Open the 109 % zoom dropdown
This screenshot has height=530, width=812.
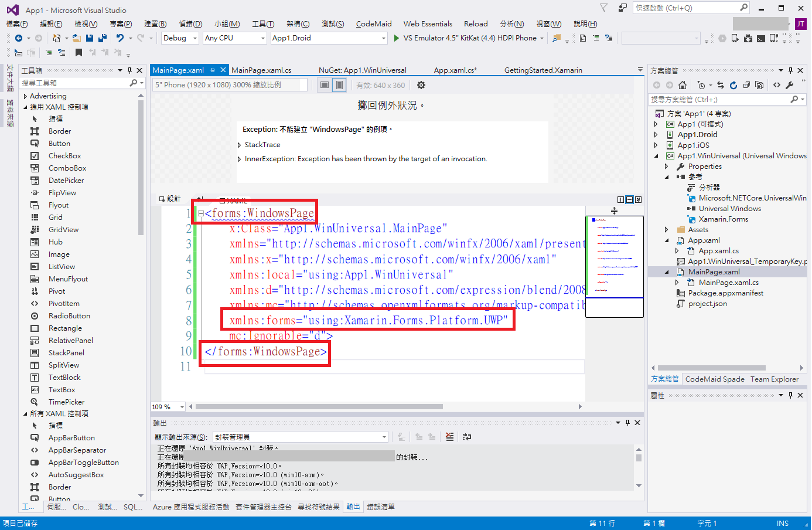168,407
